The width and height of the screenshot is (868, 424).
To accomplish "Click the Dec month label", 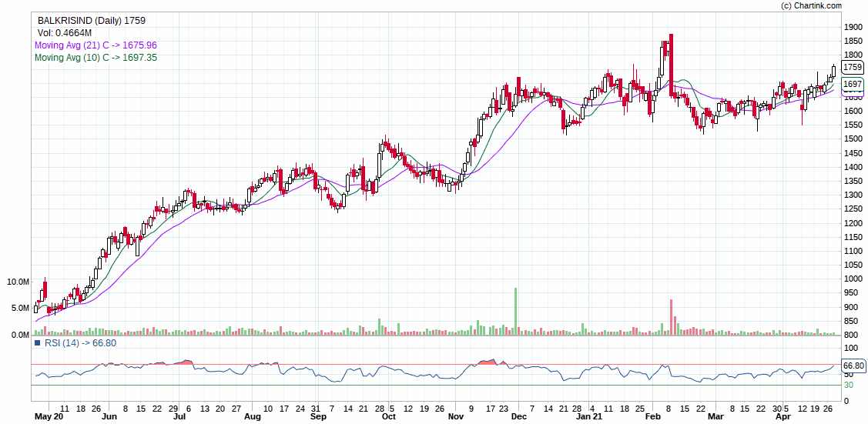I will 518,416.
